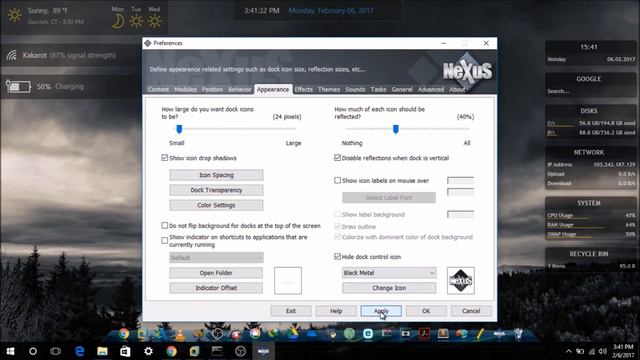Click the Change Icon button

click(x=389, y=288)
